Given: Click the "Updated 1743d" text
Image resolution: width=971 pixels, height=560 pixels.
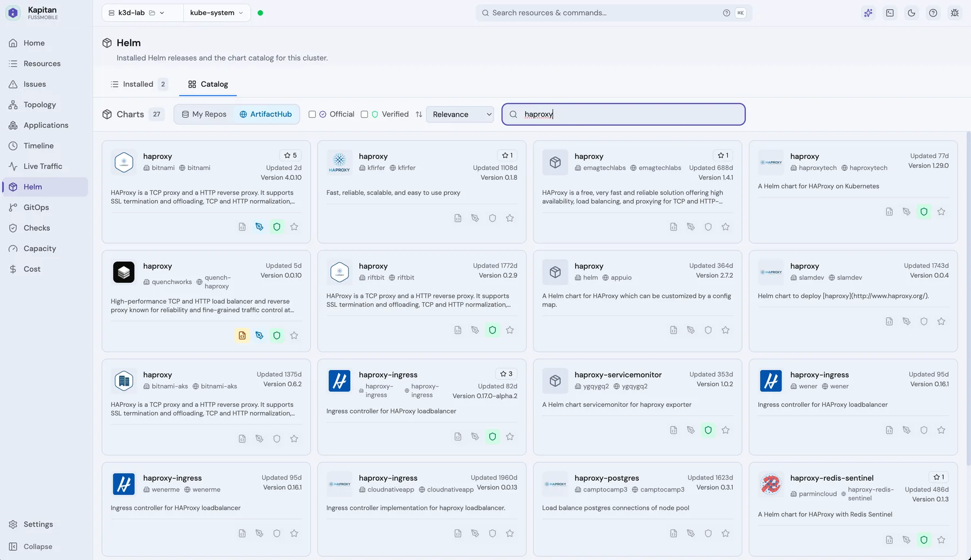Looking at the screenshot, I should [x=926, y=265].
